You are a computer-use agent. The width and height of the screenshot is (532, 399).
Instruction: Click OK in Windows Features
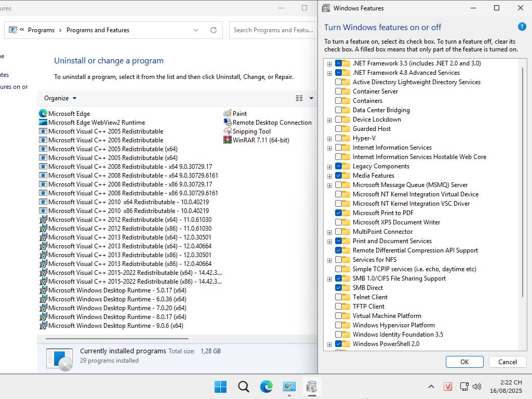[464, 362]
